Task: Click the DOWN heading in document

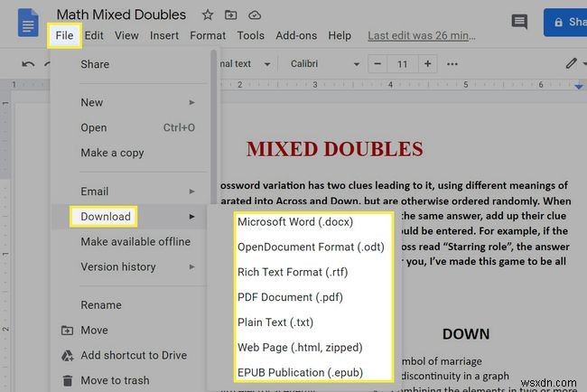Action: pos(466,334)
